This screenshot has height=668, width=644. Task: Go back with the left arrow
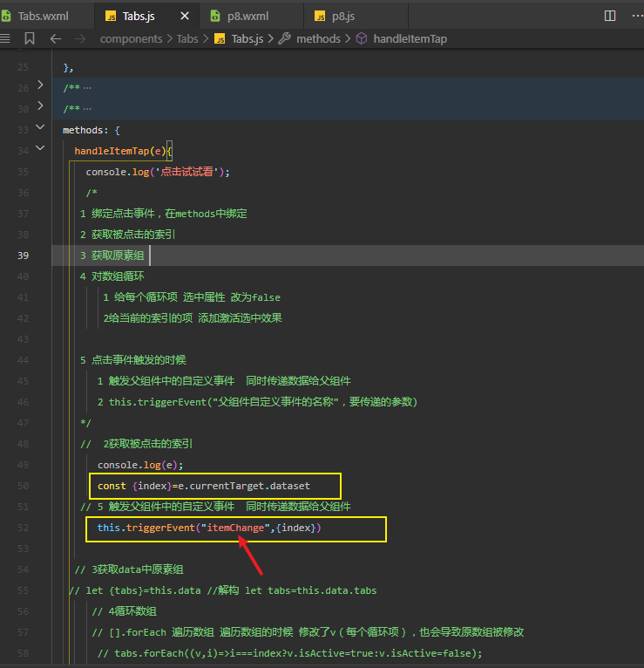pyautogui.click(x=55, y=39)
